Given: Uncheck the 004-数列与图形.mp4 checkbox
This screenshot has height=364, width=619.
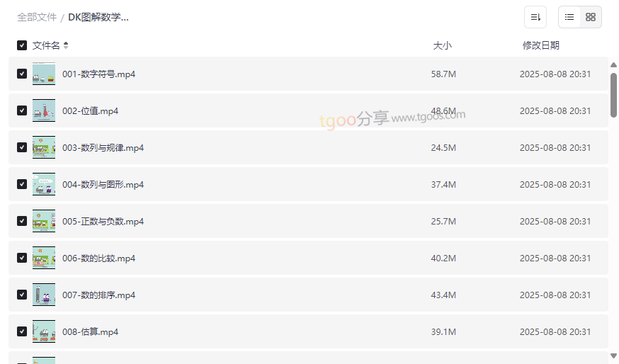Looking at the screenshot, I should tap(22, 184).
